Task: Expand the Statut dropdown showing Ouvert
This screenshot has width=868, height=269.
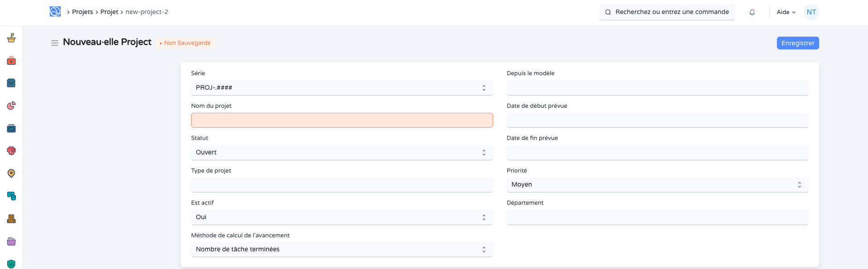Action: point(341,153)
